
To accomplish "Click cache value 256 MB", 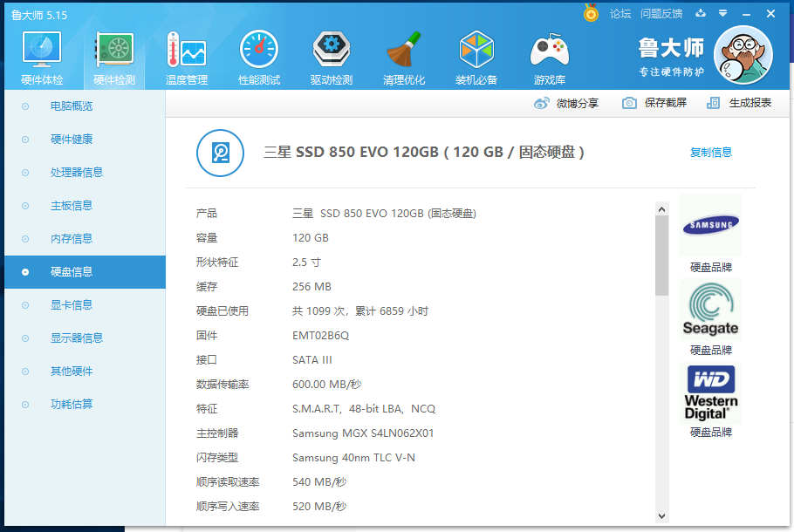I will tap(311, 287).
